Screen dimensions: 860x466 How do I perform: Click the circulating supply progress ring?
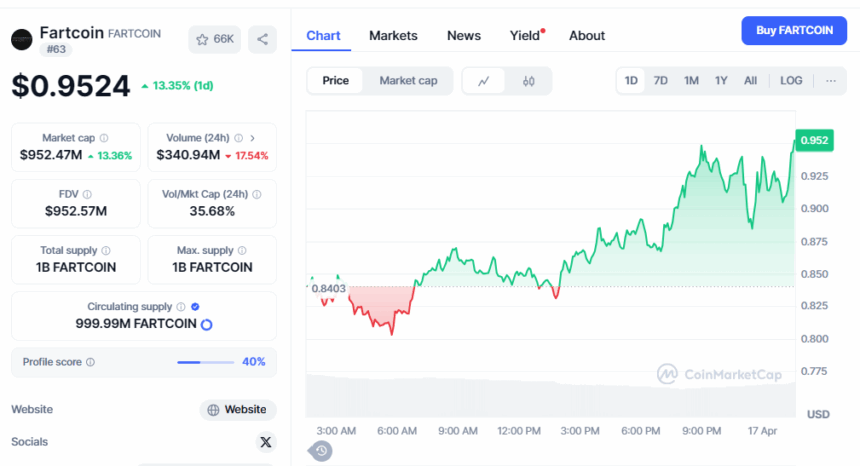point(206,325)
